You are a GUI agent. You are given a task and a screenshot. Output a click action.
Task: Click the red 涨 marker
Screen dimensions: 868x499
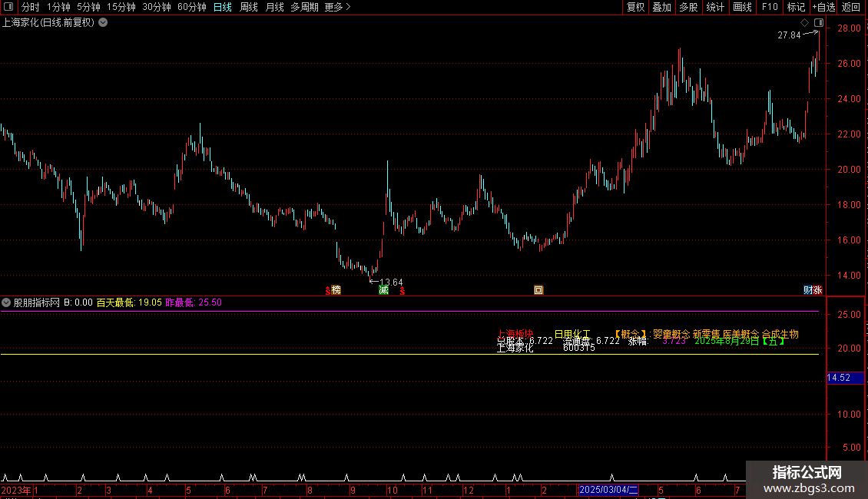point(817,290)
